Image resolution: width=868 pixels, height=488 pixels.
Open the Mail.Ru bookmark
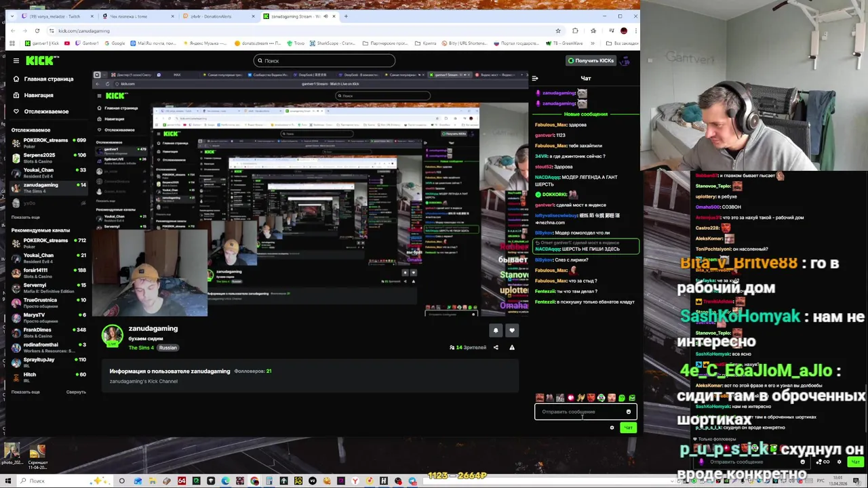pos(153,43)
